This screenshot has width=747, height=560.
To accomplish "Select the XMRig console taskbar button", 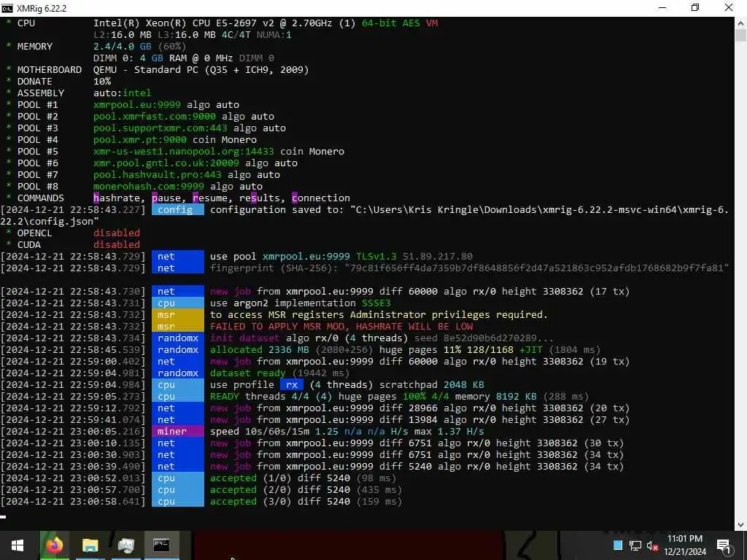I will coord(161,545).
